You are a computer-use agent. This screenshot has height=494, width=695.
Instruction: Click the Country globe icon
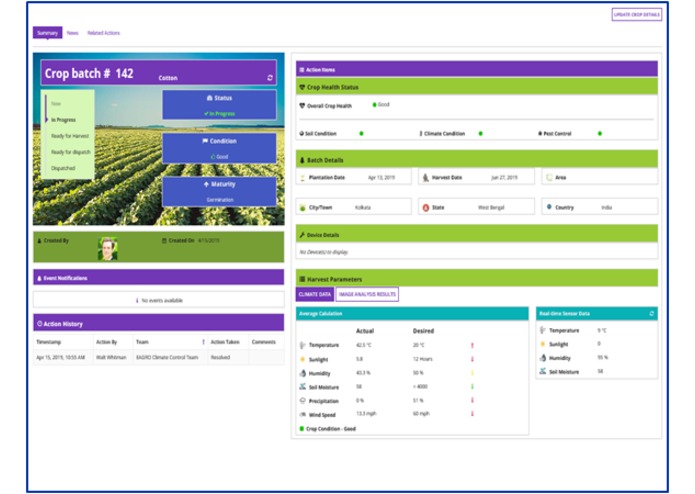point(549,207)
